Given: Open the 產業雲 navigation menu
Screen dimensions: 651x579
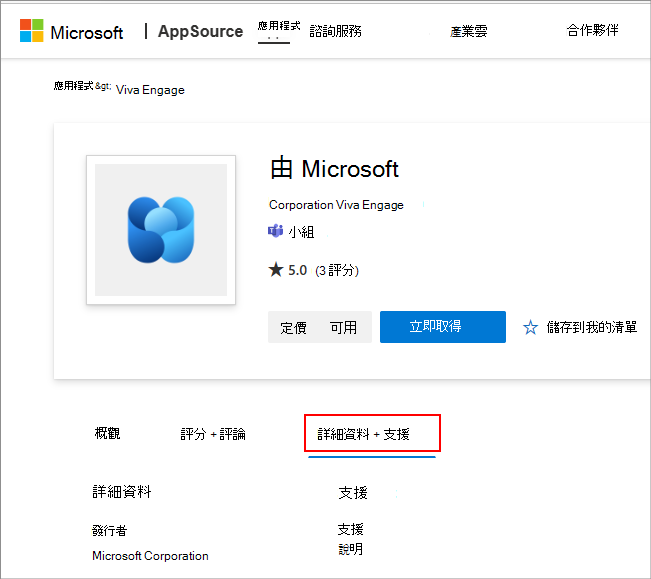Looking at the screenshot, I should [x=468, y=31].
